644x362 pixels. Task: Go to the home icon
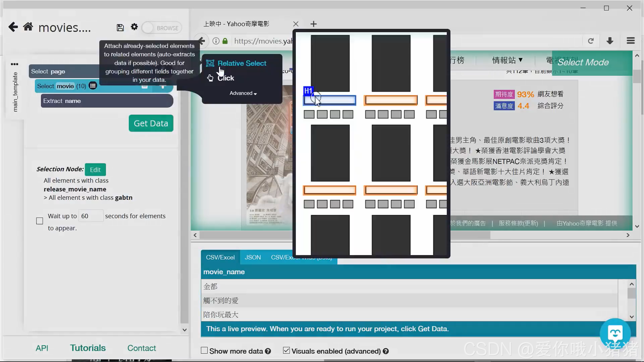coord(28,27)
